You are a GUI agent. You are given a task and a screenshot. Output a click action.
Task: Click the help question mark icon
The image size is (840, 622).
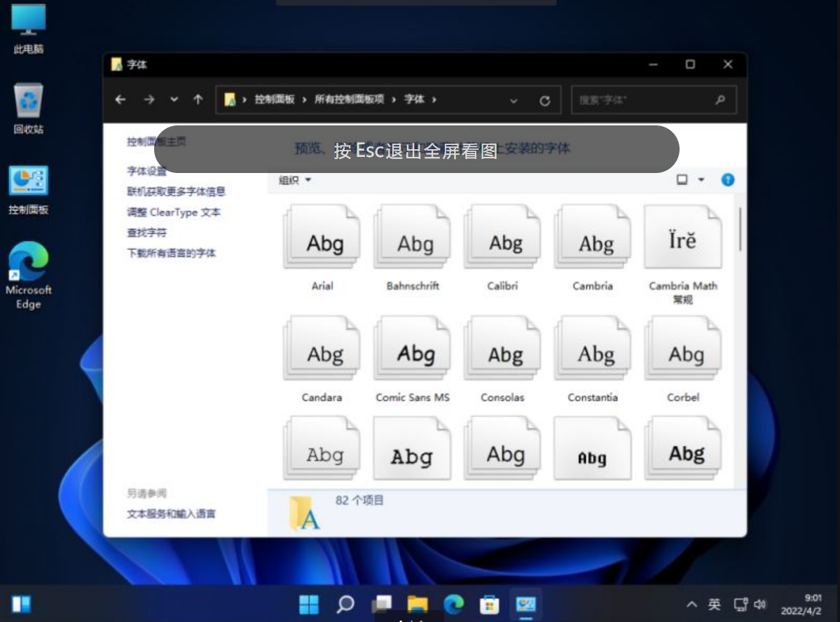(727, 179)
